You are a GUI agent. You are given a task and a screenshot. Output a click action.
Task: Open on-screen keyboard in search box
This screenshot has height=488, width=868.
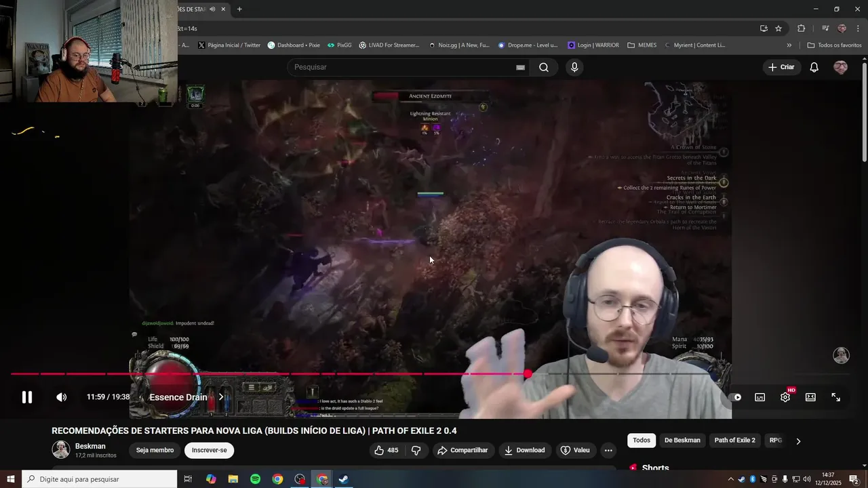tap(520, 67)
